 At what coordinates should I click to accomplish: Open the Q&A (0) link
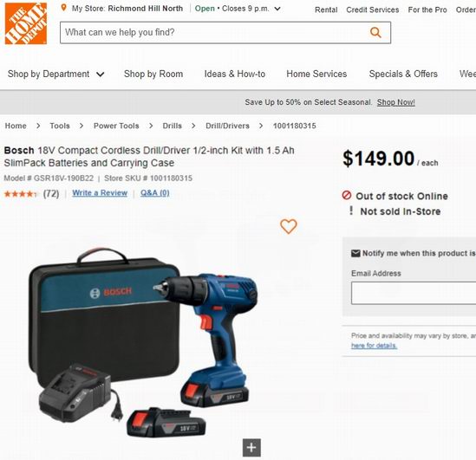(155, 193)
